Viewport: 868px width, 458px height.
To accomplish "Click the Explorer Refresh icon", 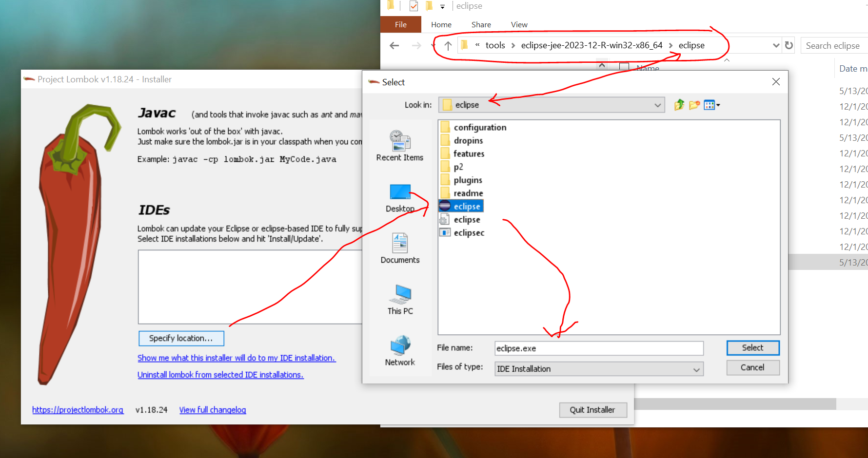I will point(789,45).
